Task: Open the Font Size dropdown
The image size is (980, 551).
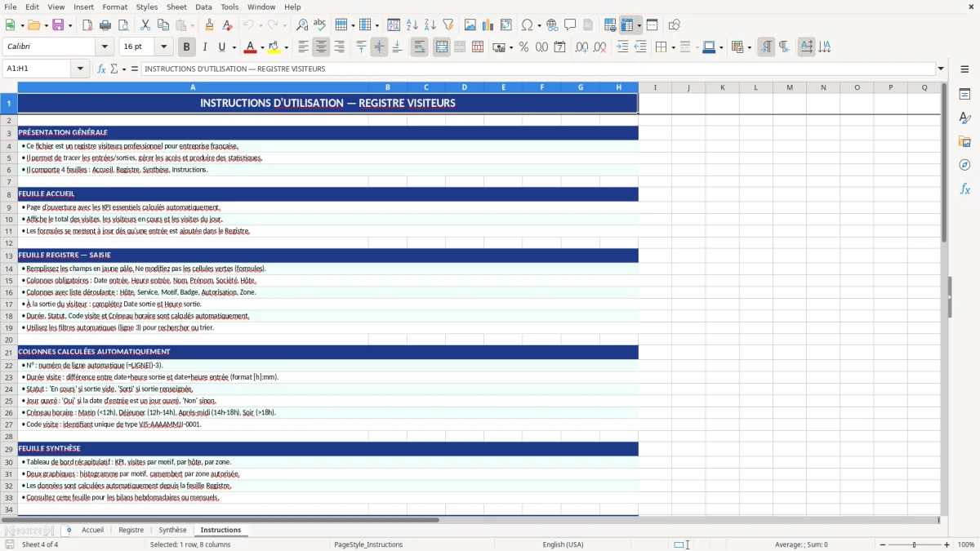Action: pyautogui.click(x=164, y=47)
